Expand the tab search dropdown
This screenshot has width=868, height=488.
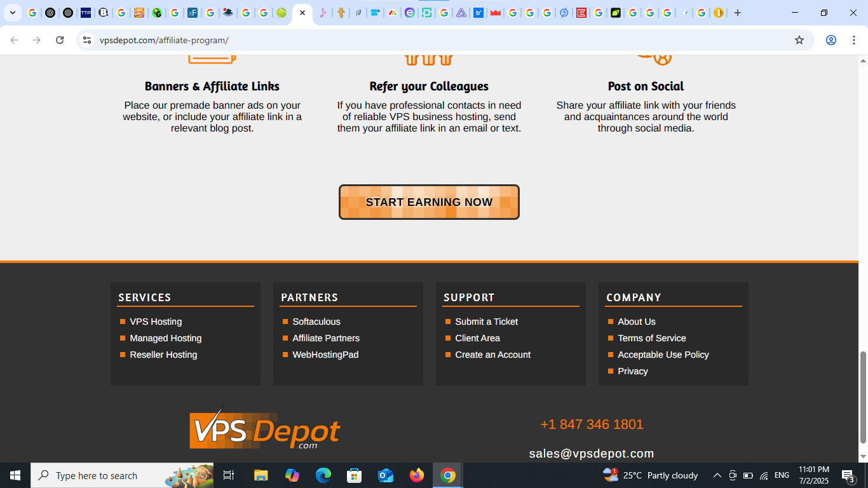pyautogui.click(x=12, y=13)
